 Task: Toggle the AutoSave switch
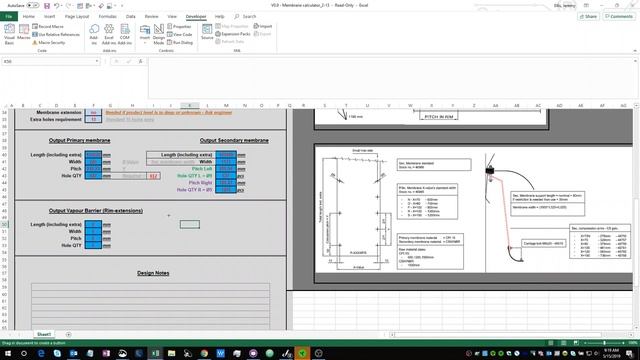(33, 6)
